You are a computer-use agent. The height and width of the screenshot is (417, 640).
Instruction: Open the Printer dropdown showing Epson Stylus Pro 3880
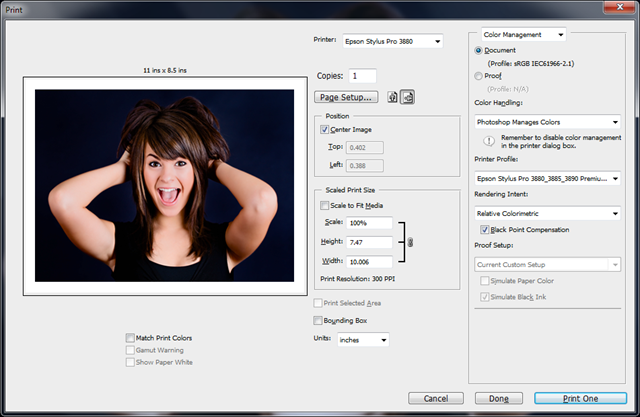pos(392,41)
